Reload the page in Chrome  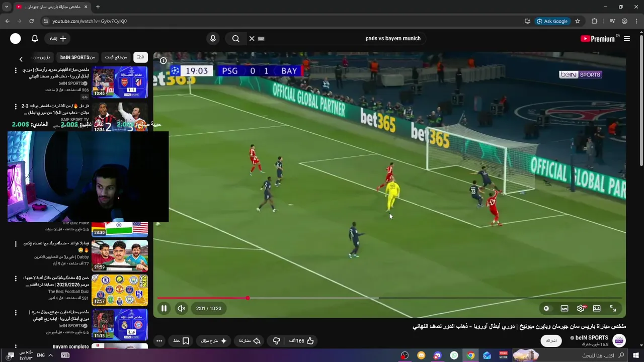(31, 21)
